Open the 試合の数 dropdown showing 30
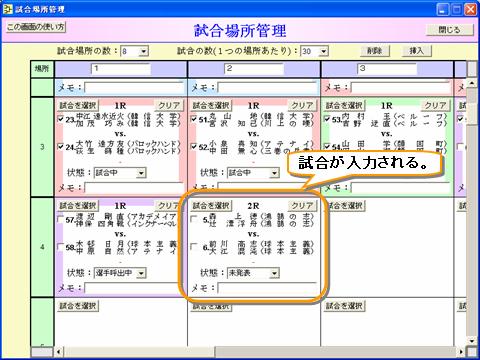Screen dimensions: 480x360 point(323,51)
